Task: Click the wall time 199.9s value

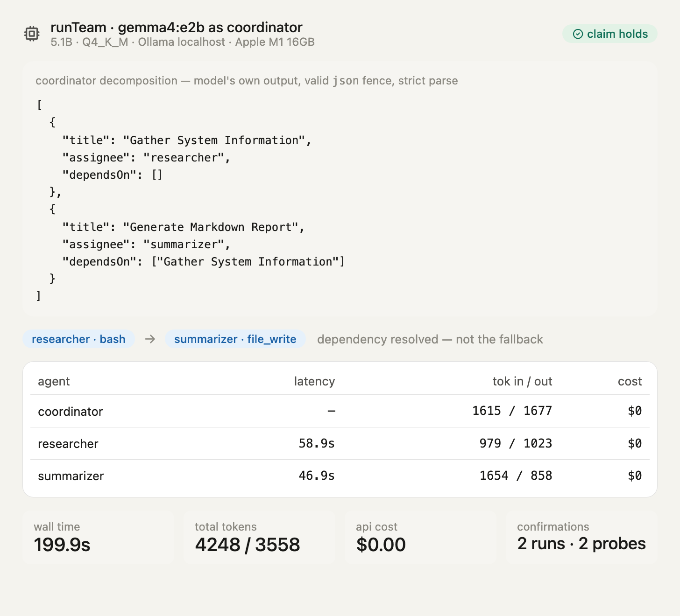Action: (62, 545)
